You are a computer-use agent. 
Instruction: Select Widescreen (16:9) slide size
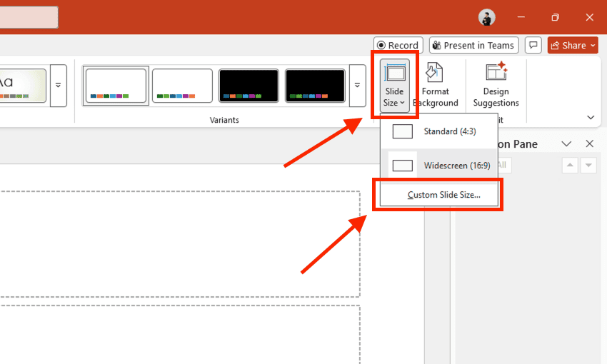click(x=438, y=166)
